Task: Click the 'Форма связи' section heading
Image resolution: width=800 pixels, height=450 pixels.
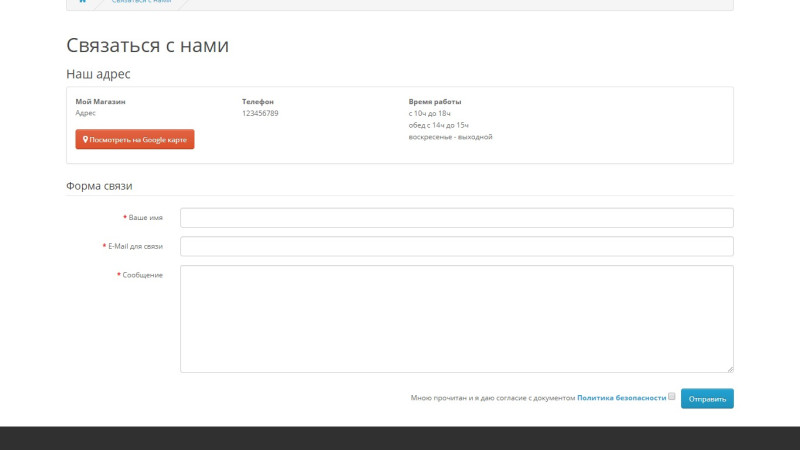Action: (99, 186)
